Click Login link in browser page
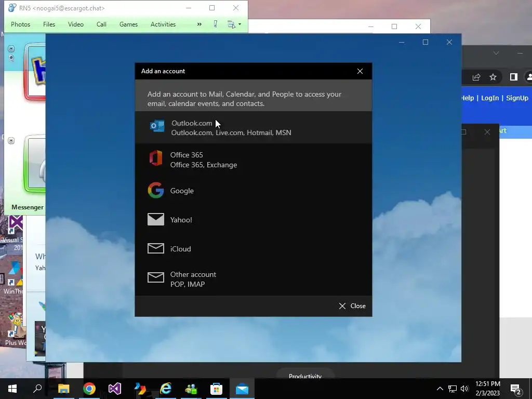532x399 pixels. tap(490, 98)
